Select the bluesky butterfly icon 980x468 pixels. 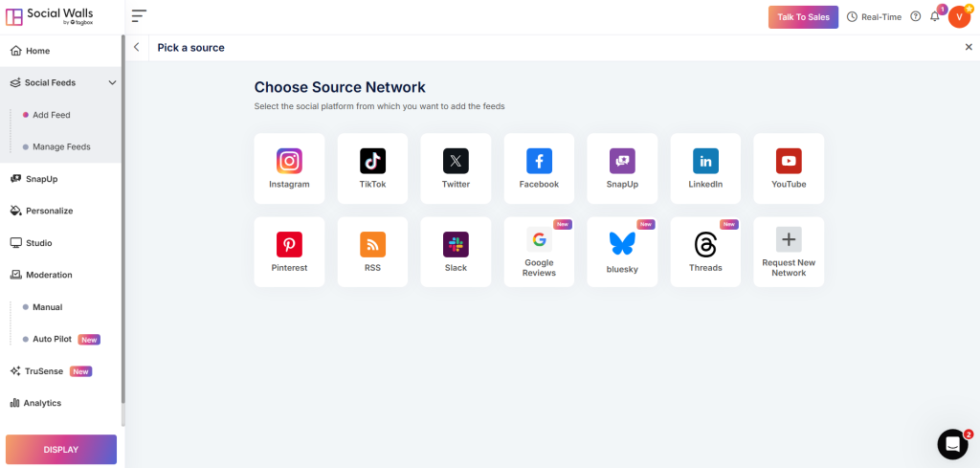pyautogui.click(x=622, y=244)
